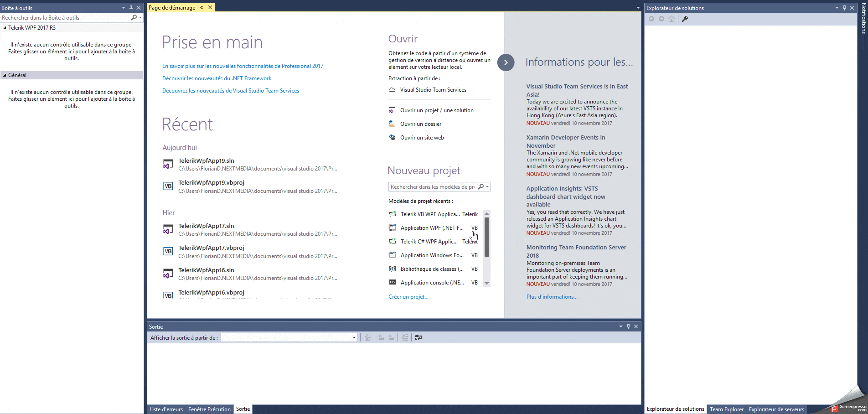Screen dimensions: 868x414
Task: Collapse the Informations news panel with the arrow button
Action: tap(506, 62)
